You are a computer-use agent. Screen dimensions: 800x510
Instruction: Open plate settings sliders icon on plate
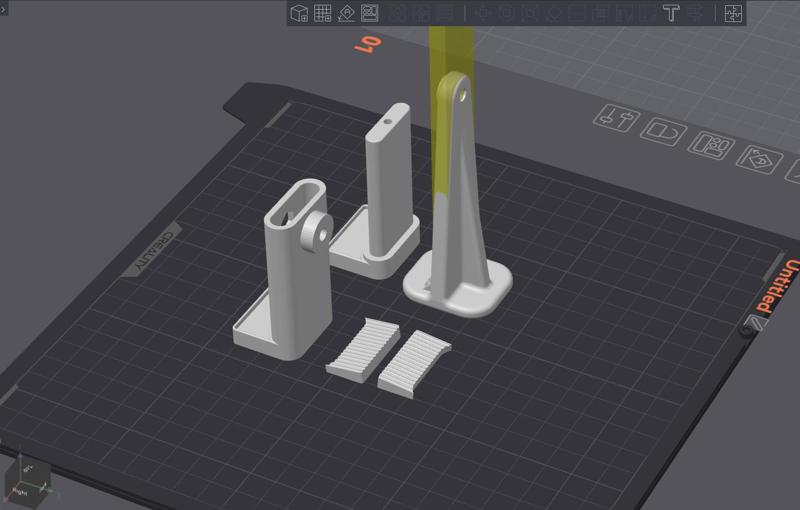[616, 118]
